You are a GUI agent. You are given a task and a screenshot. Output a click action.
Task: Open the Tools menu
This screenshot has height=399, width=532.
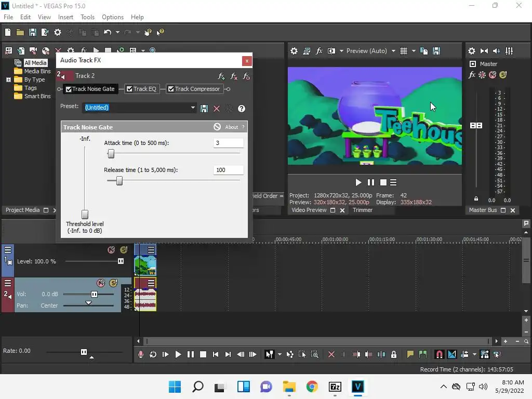87,17
